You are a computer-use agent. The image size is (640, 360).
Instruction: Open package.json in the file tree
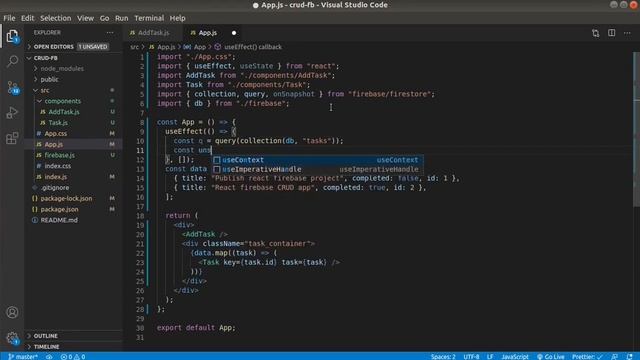pyautogui.click(x=60, y=209)
